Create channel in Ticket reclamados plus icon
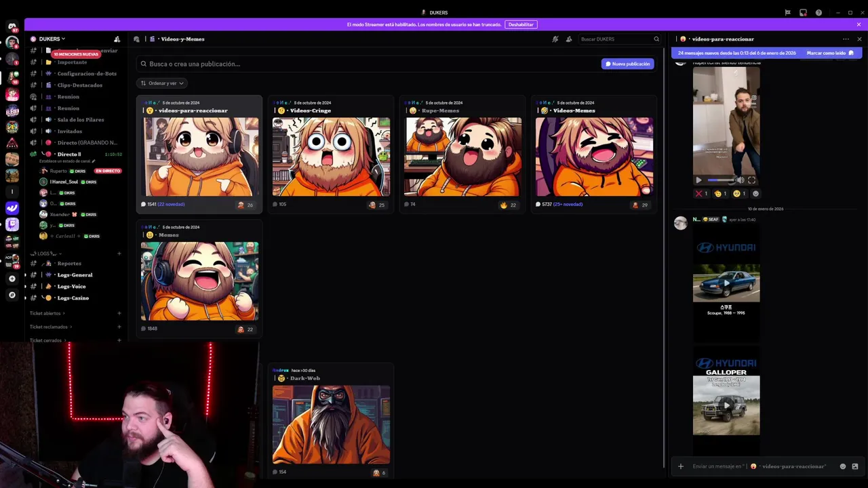The image size is (868, 488). (119, 327)
